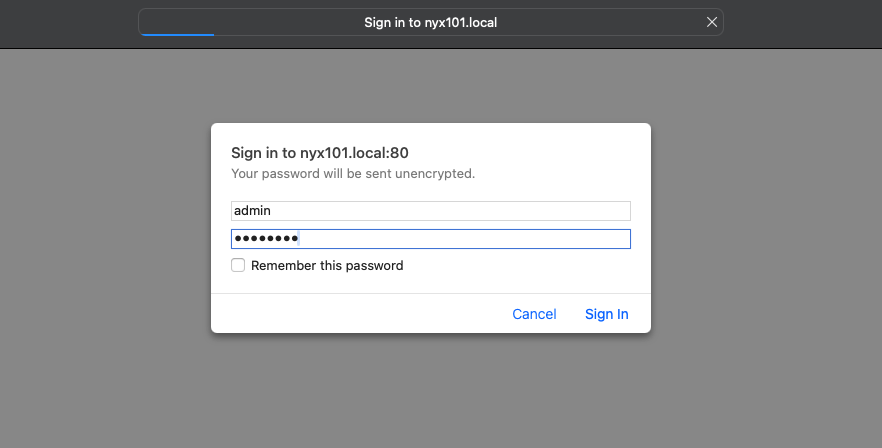882x448 pixels.
Task: Click the dimmed page background right of dialog
Action: [766, 248]
